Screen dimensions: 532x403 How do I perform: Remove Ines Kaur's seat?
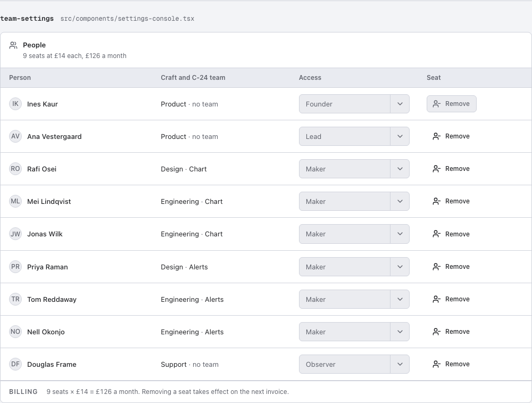(x=452, y=104)
